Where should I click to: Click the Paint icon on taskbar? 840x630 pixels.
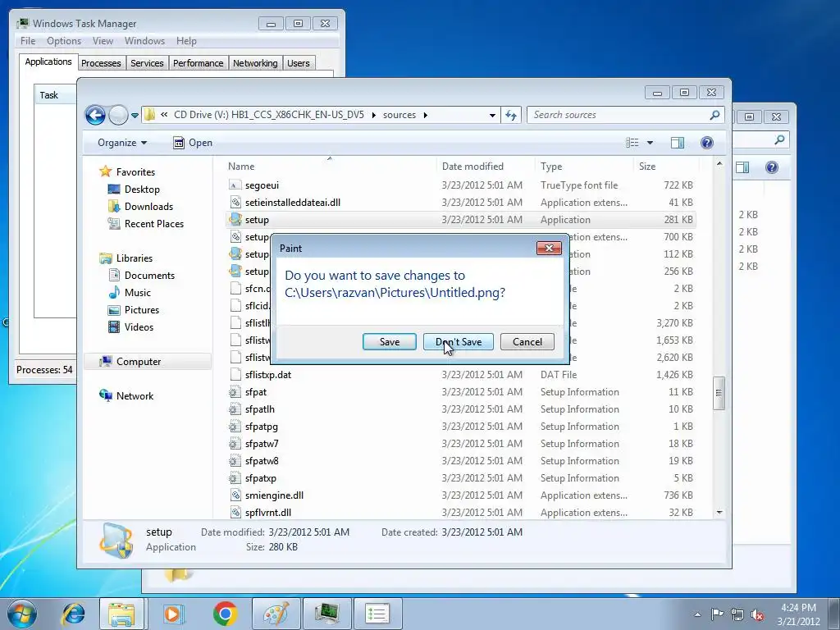pos(276,614)
